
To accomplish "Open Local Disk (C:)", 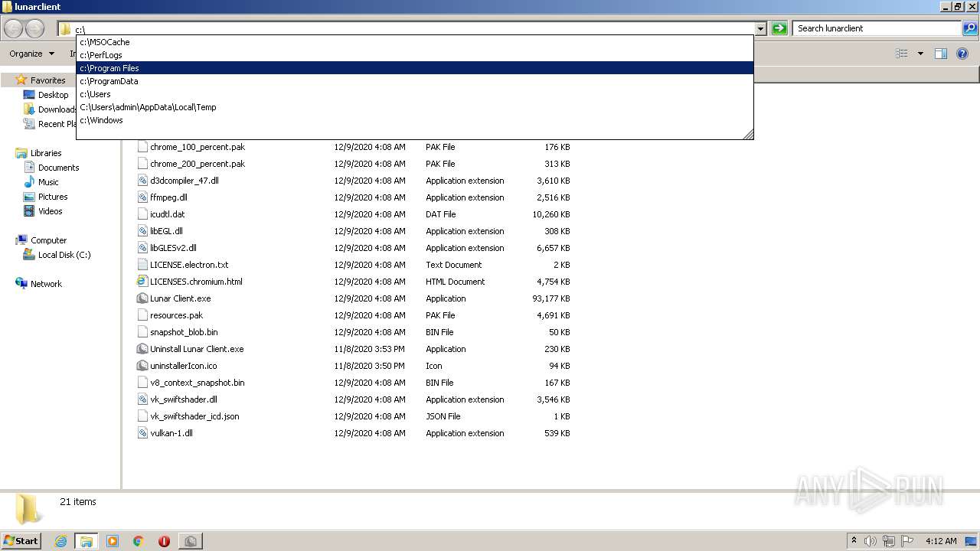I will click(x=64, y=255).
